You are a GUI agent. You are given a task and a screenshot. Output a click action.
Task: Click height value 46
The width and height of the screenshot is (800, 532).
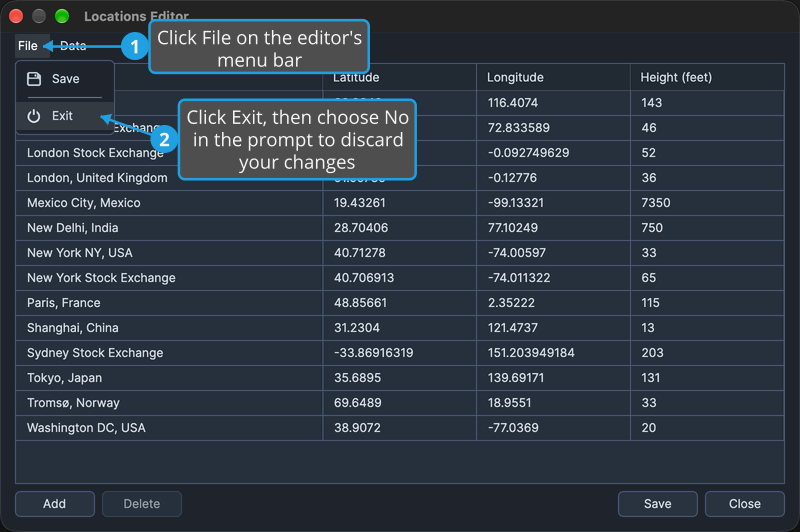click(x=649, y=128)
